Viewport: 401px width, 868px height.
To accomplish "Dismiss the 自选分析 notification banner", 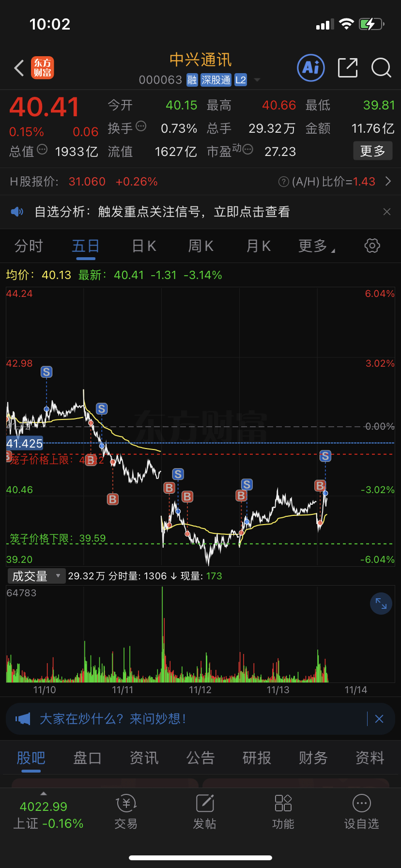I will [x=387, y=212].
